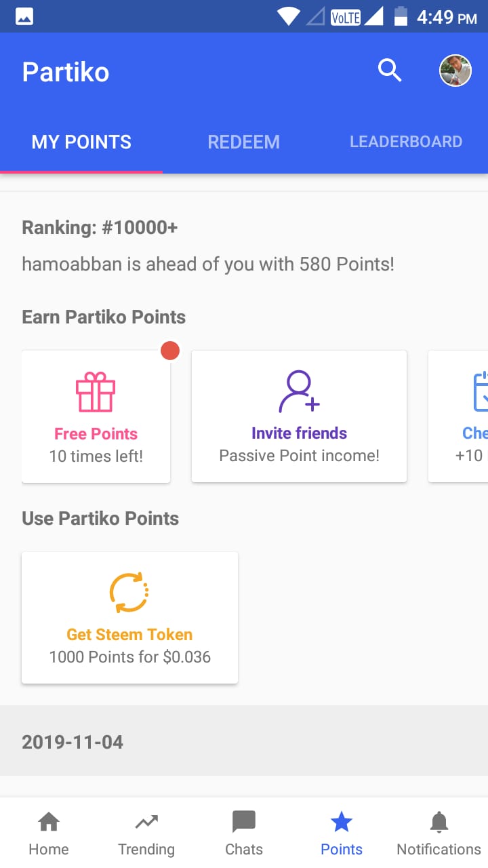
Task: Tap the 2019-11-04 date header
Action: (x=73, y=742)
